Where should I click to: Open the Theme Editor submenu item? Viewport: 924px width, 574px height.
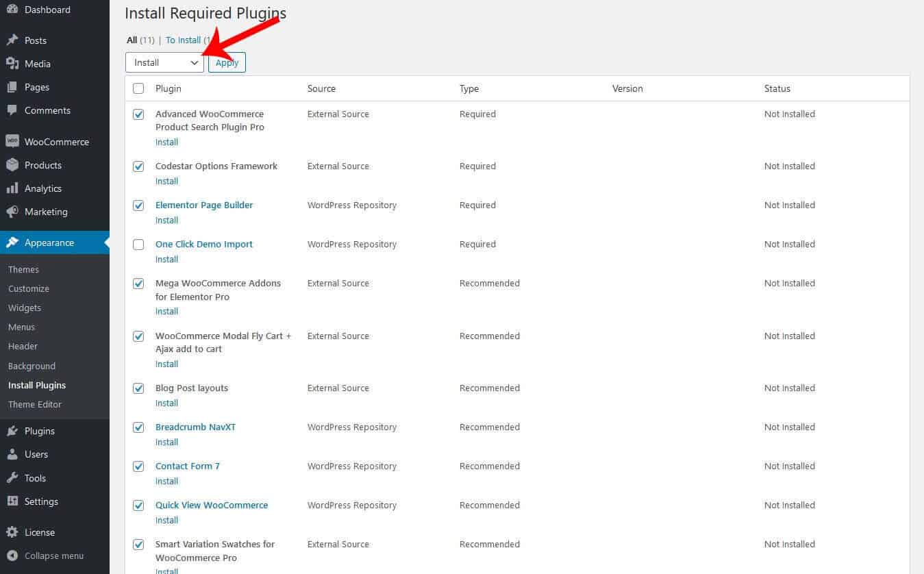click(x=35, y=404)
